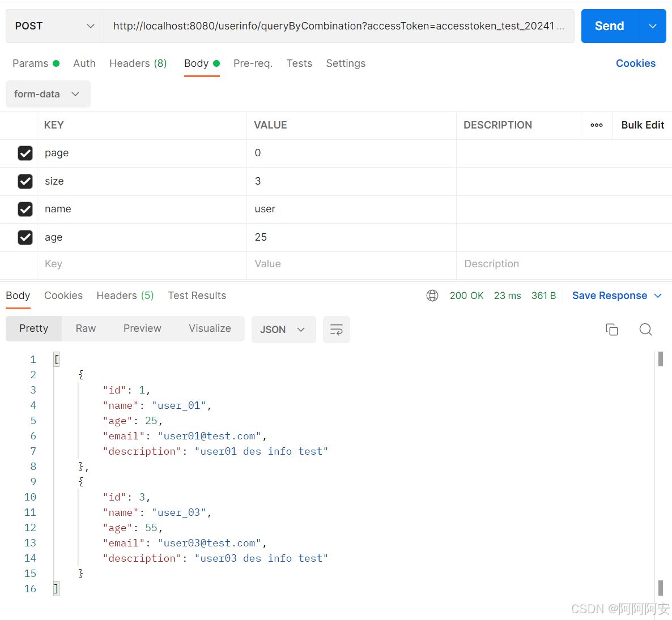Open the POST method dropdown

point(55,26)
